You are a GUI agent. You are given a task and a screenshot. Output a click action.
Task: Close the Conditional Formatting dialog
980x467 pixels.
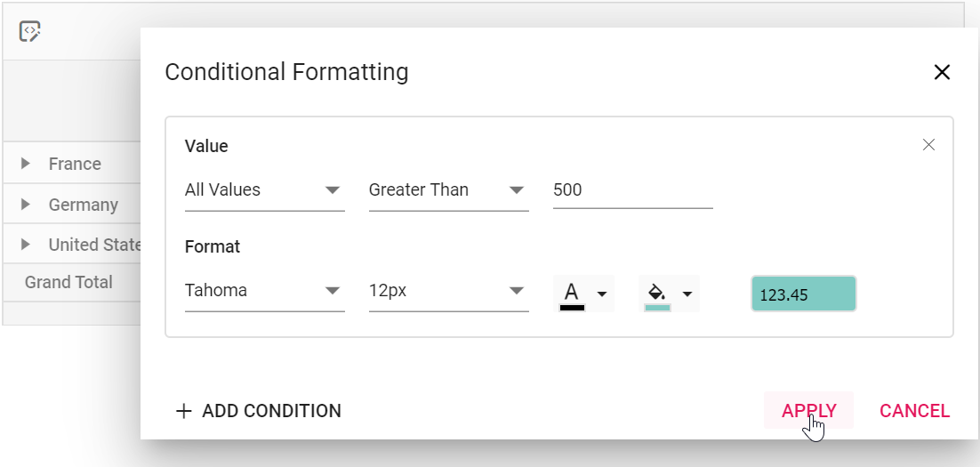click(941, 73)
